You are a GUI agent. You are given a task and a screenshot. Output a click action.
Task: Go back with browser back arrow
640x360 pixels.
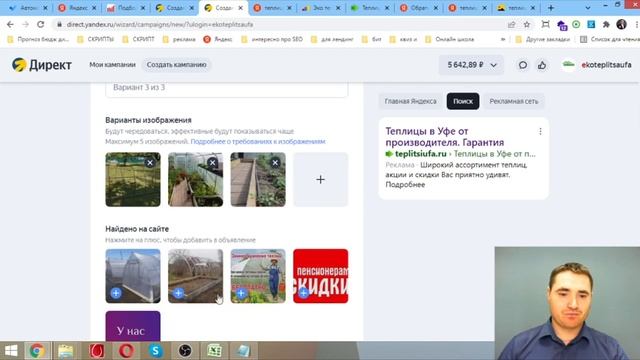click(x=10, y=24)
